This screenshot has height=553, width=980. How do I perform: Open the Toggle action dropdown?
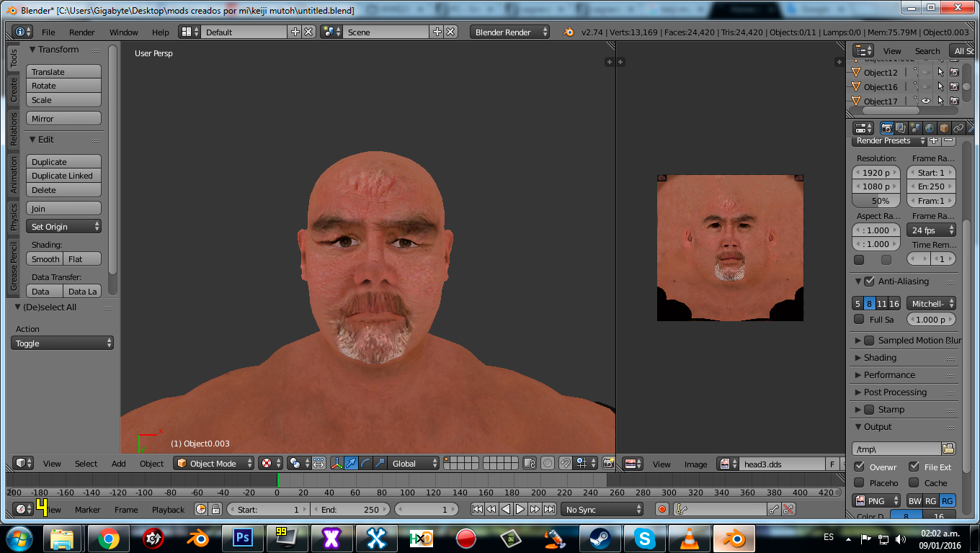pyautogui.click(x=63, y=343)
